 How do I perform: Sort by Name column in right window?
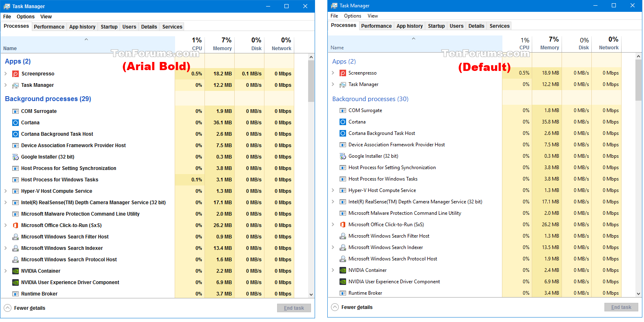(x=415, y=44)
